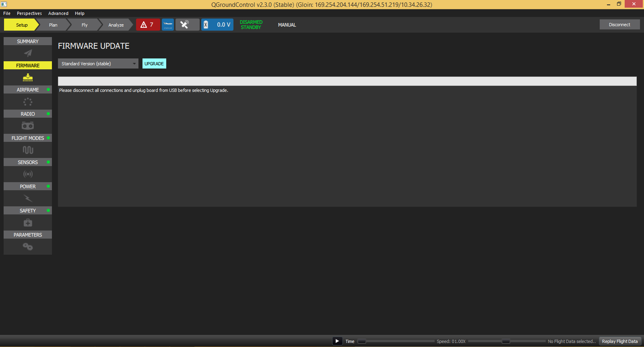This screenshot has height=347, width=644.
Task: Open Radio setup via controller icon
Action: 28,126
